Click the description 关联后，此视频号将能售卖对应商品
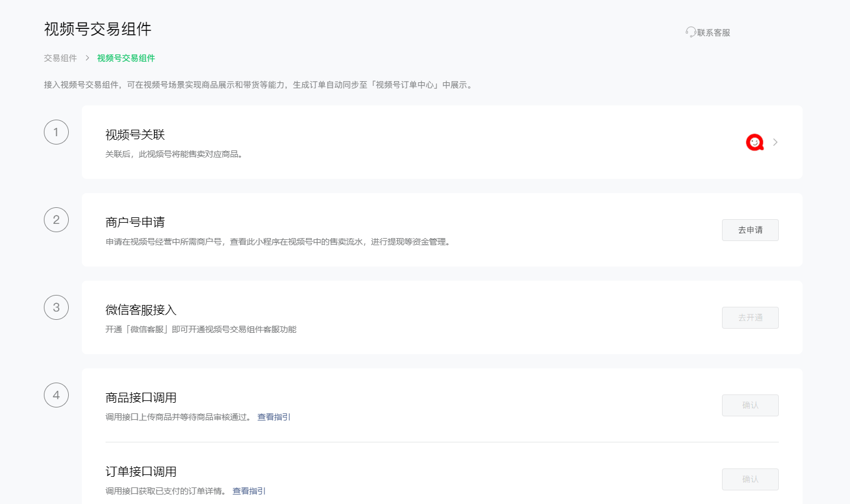The height and width of the screenshot is (504, 850). point(174,154)
